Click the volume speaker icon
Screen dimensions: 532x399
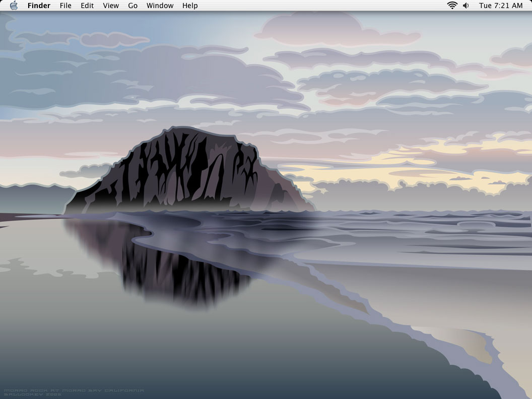[466, 6]
